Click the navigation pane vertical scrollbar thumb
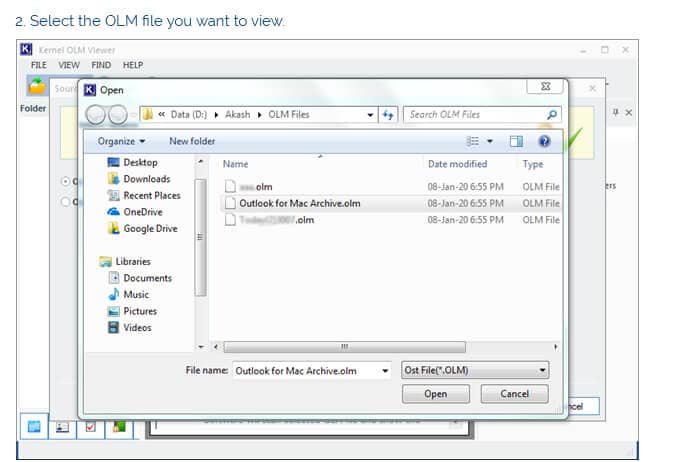This screenshot has width=698, height=462. pos(201,237)
